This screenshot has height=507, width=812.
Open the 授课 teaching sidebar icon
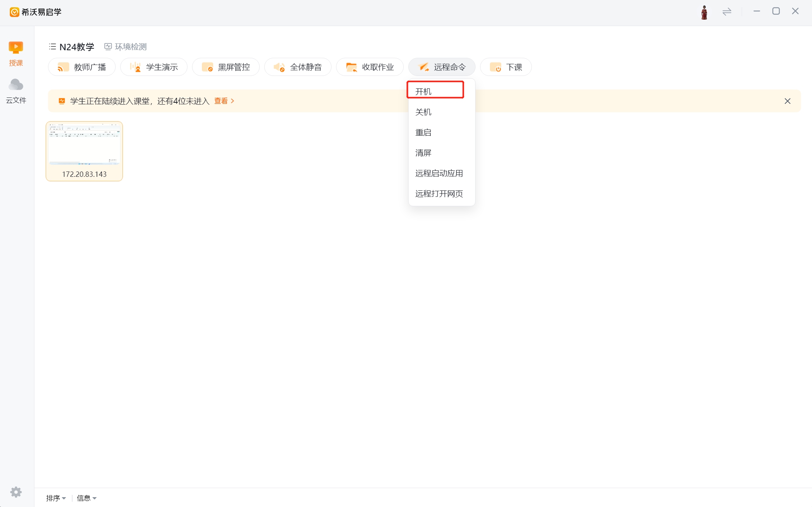(16, 53)
